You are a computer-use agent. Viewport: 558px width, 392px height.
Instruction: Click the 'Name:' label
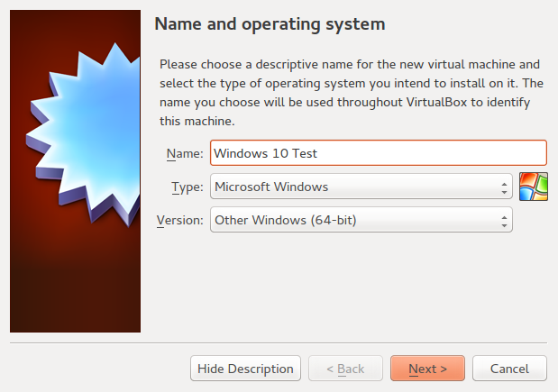click(x=185, y=153)
